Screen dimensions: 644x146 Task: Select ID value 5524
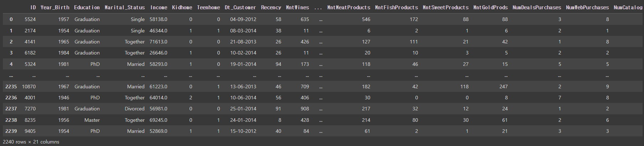tap(30, 19)
